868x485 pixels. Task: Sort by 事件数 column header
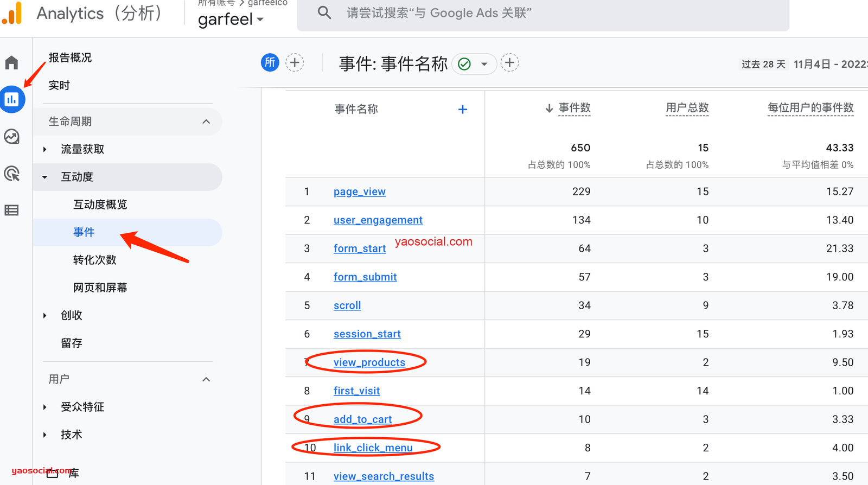tap(574, 108)
